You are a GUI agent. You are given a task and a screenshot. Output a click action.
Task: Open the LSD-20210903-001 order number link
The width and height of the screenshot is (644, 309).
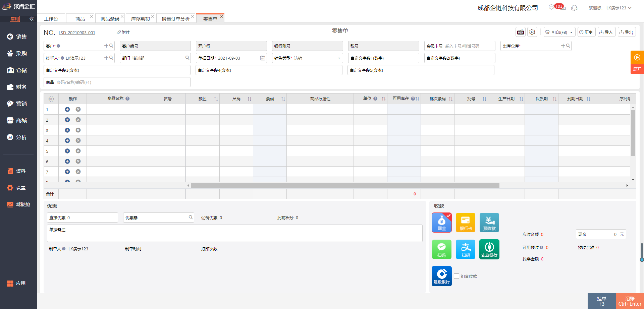click(77, 33)
